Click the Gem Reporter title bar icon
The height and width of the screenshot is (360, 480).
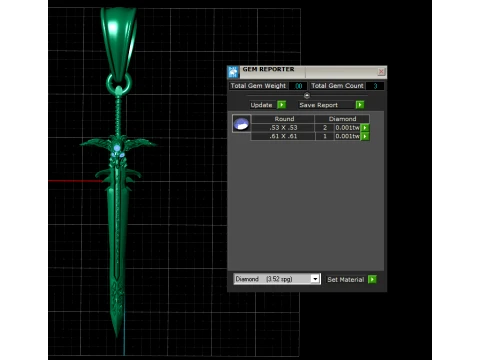tap(233, 72)
